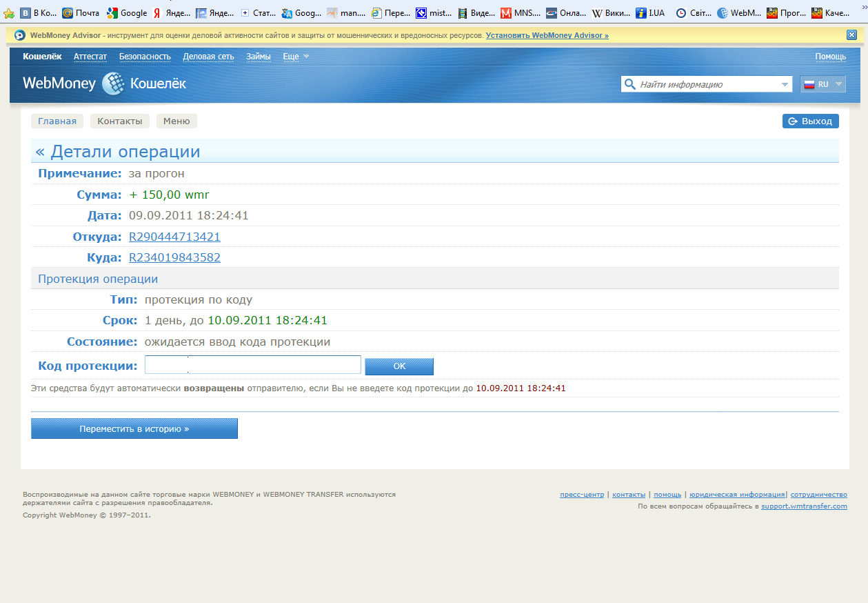This screenshot has width=868, height=603.
Task: Select the note text за прогон
Action: [157, 173]
